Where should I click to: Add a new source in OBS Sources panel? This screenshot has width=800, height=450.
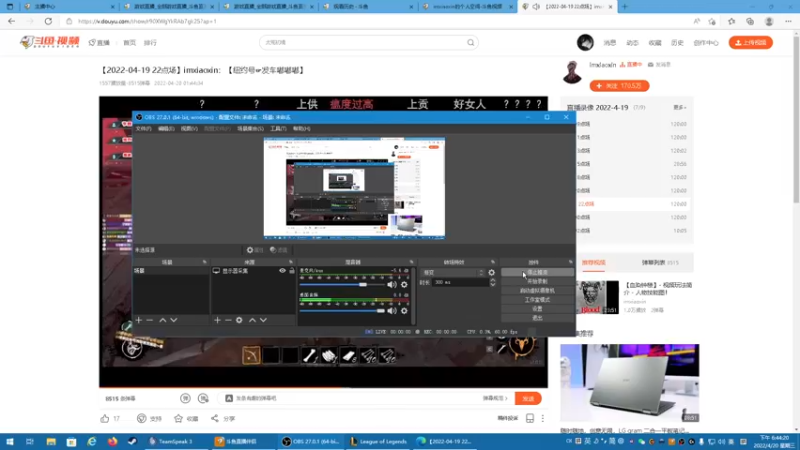coord(217,320)
